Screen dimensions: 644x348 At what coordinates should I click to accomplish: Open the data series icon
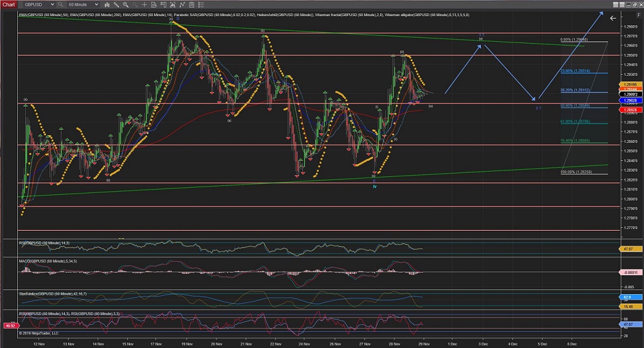[173, 5]
